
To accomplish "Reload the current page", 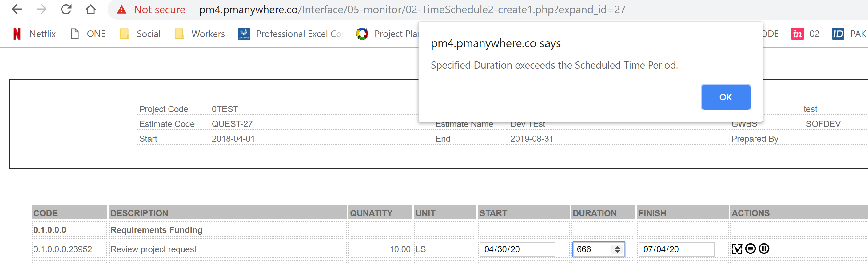I will [66, 10].
